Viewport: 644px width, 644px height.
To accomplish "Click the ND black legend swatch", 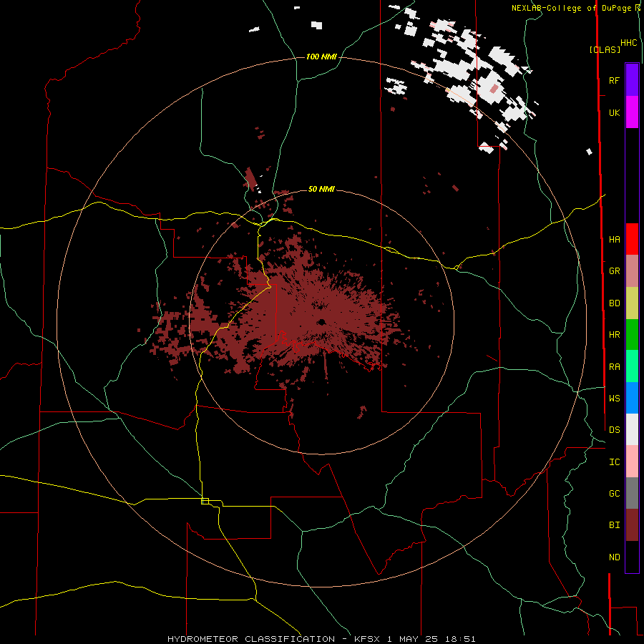I will click(632, 557).
